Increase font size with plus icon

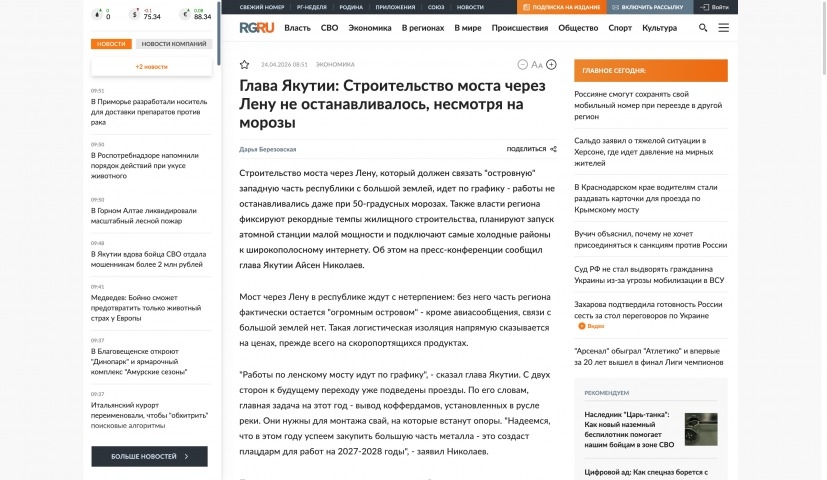click(x=551, y=64)
